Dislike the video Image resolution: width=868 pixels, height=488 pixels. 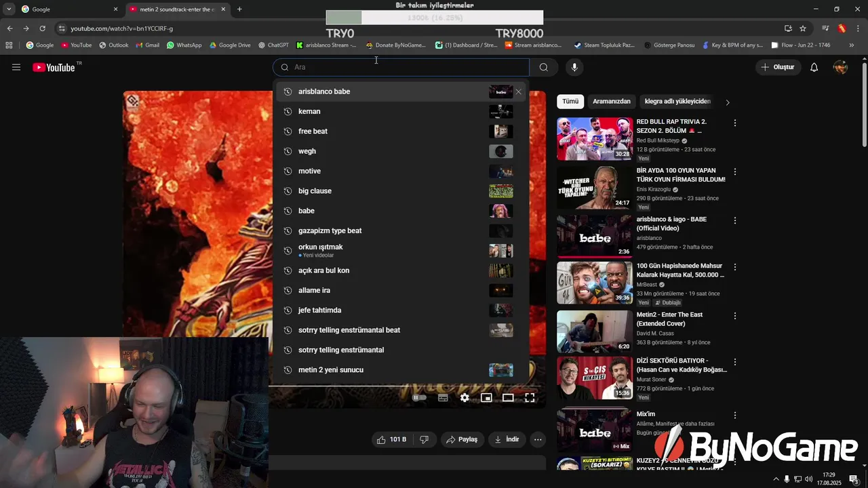425,439
